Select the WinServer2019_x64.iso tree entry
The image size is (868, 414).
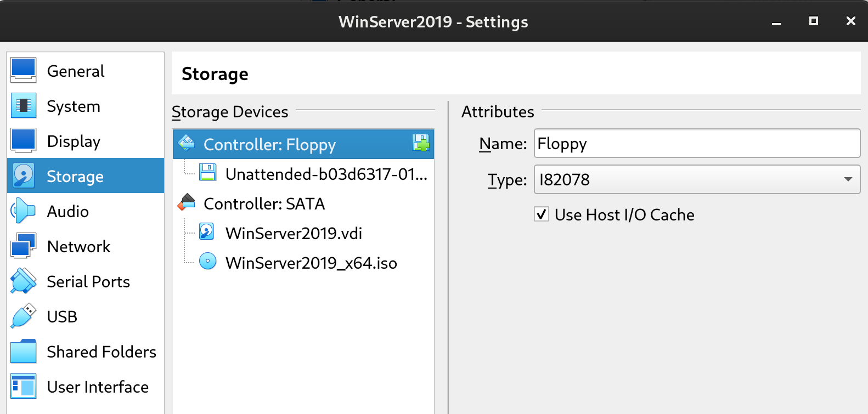pos(311,263)
